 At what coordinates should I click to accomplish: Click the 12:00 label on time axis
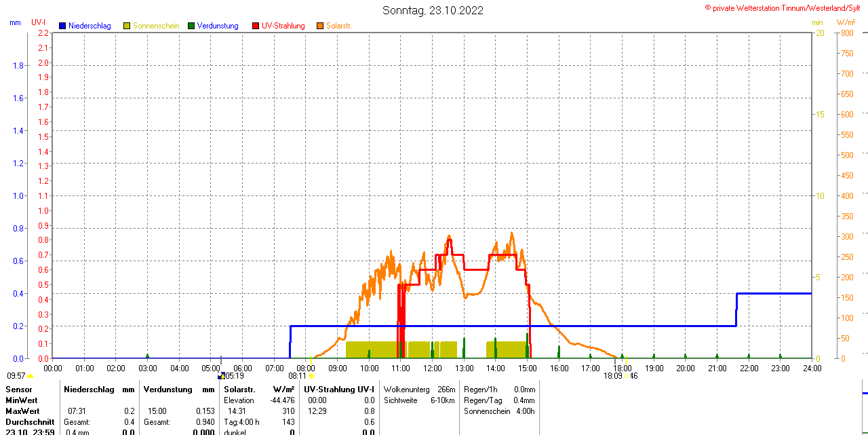[x=433, y=368]
